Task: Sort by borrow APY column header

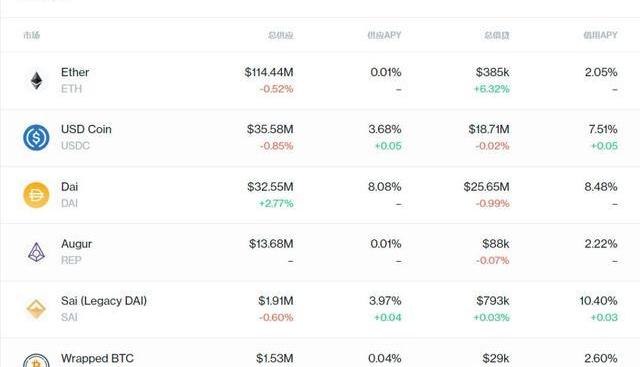Action: (600, 35)
